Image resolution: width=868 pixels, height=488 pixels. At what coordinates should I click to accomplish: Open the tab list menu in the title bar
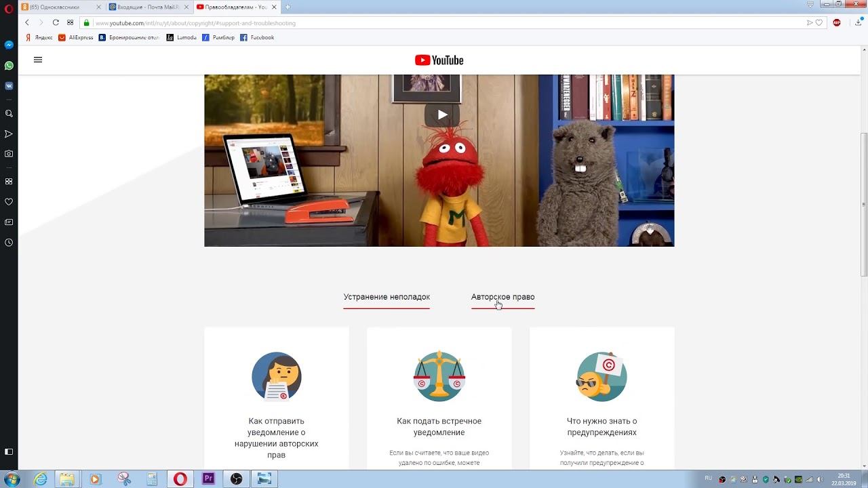pos(810,5)
